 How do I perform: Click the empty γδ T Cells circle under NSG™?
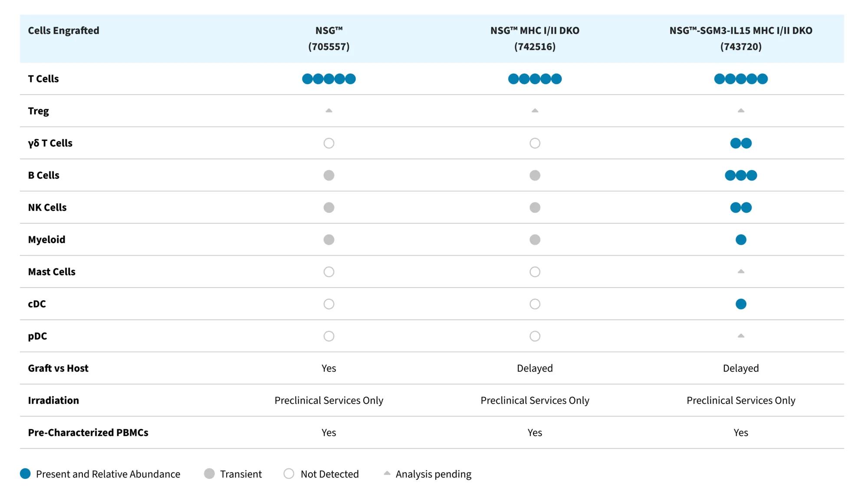(x=329, y=143)
